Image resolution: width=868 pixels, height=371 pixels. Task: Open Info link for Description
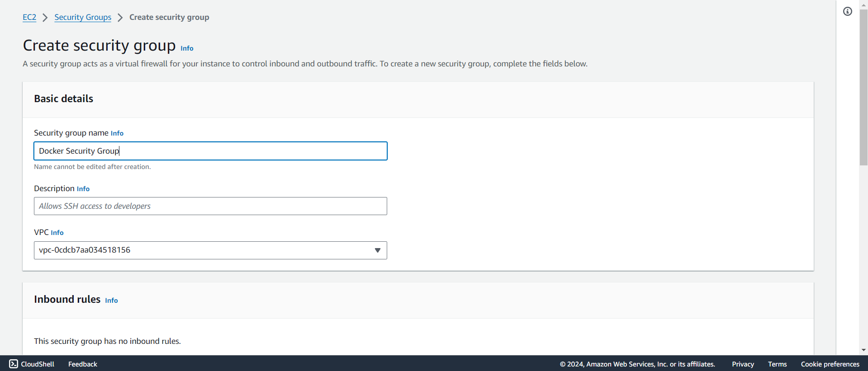click(x=83, y=189)
